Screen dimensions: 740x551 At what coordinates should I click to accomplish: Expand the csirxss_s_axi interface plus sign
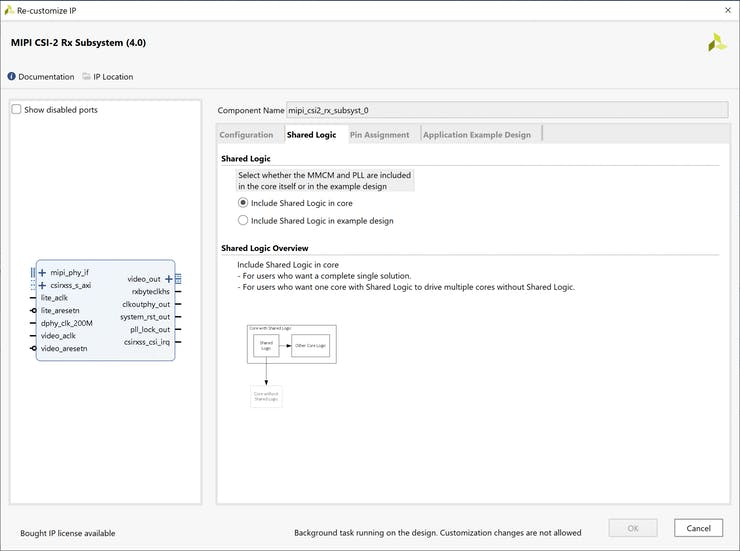42,285
